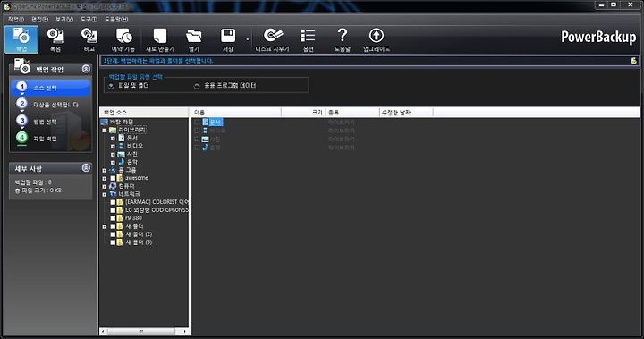
Task: Sort by the 종류 column header
Action: [352, 112]
